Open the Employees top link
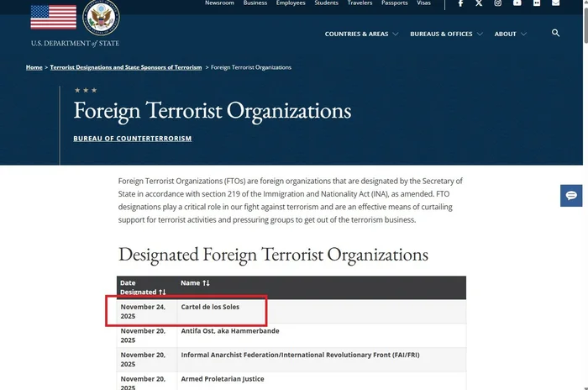Screen dimensions: 588x390 coord(291,3)
